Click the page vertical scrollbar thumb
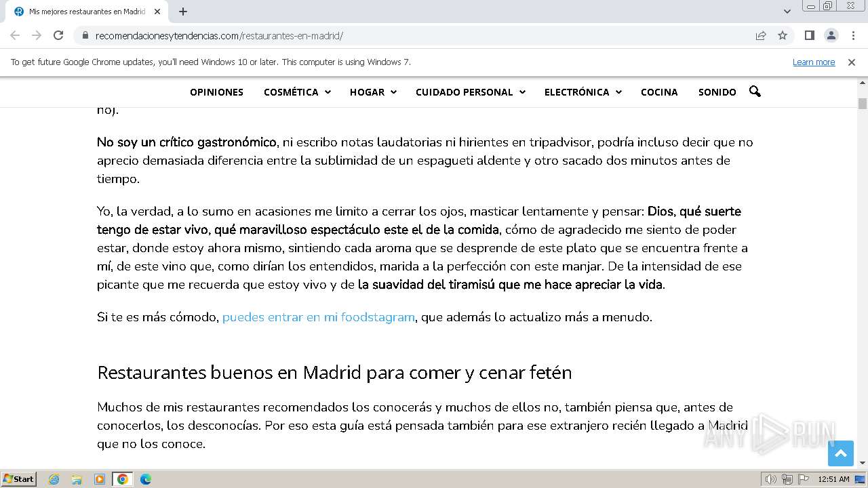This screenshot has height=488, width=868. pyautogui.click(x=863, y=104)
